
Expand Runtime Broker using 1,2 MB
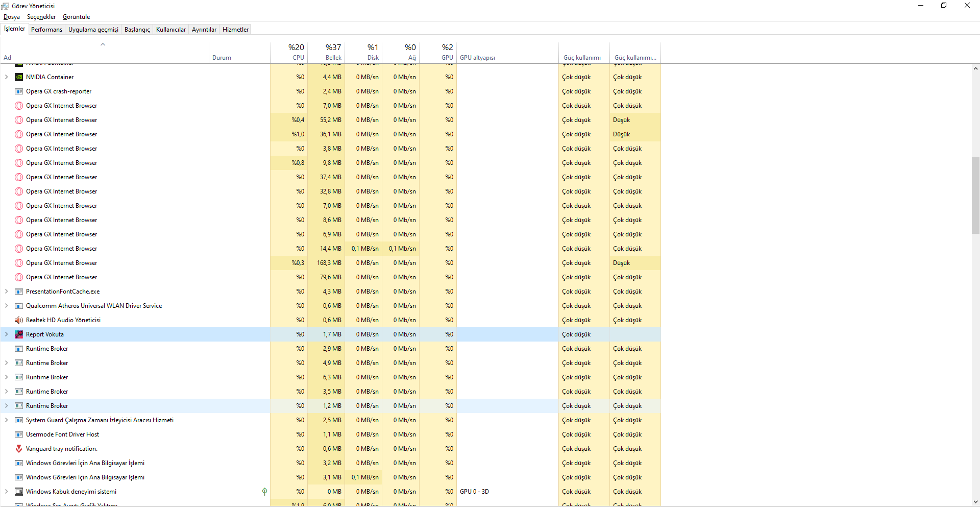(6, 406)
